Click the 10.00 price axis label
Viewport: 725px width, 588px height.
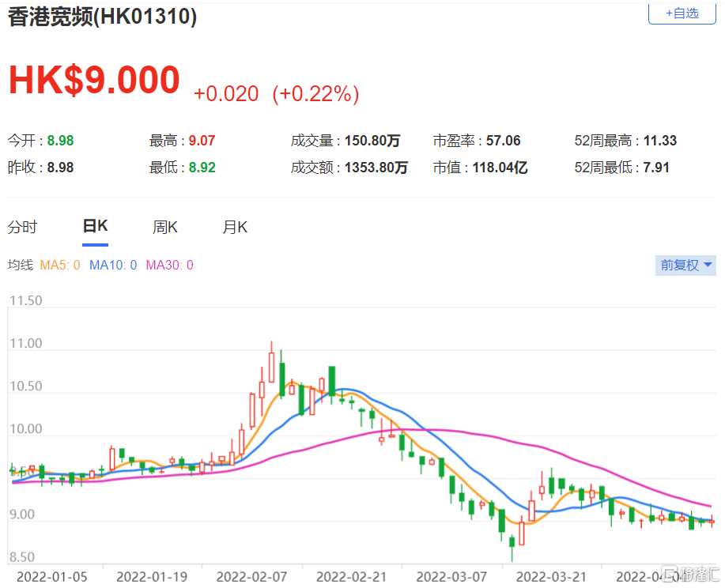pos(26,429)
